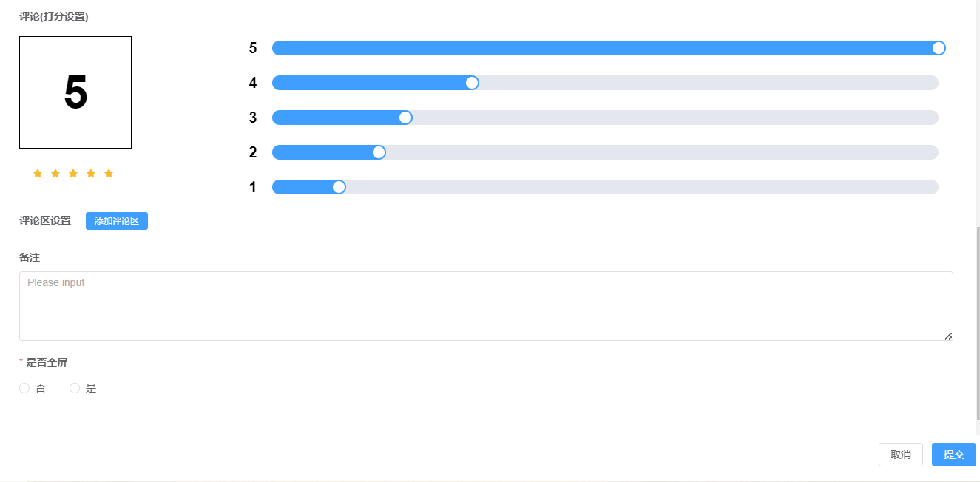Click the 5-star slider handle

[x=939, y=48]
